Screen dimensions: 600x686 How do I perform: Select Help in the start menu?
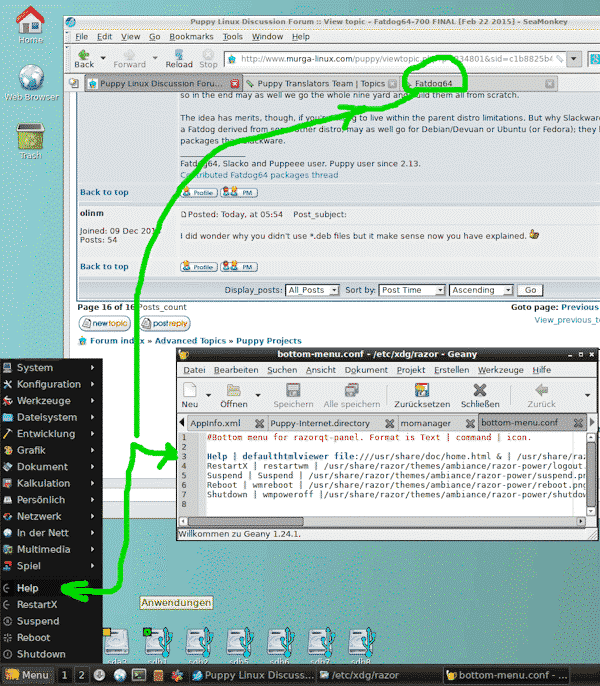51,588
